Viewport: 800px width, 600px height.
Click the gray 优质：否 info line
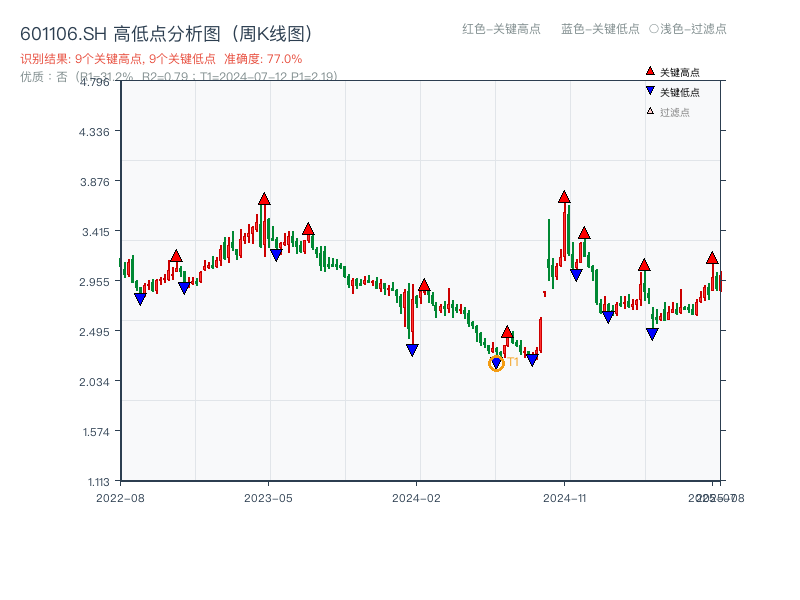tap(179, 77)
